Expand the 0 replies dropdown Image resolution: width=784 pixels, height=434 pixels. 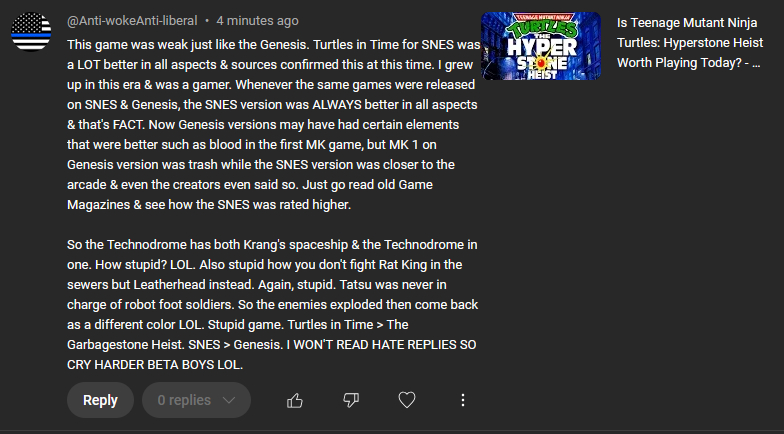pos(195,400)
